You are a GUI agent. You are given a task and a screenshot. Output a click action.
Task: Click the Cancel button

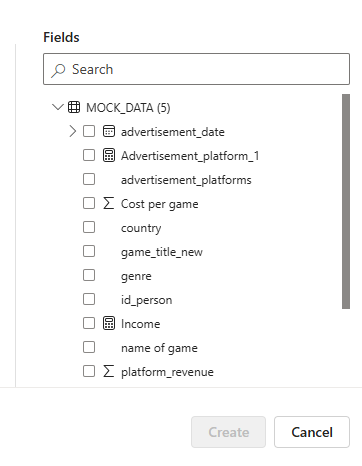312,432
